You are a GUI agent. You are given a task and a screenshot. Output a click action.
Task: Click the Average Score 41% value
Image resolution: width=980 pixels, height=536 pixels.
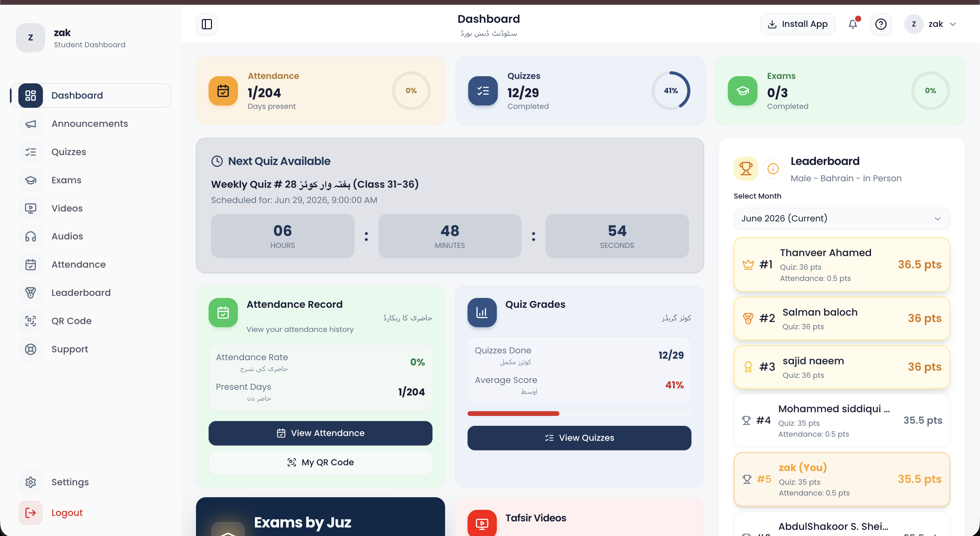674,385
